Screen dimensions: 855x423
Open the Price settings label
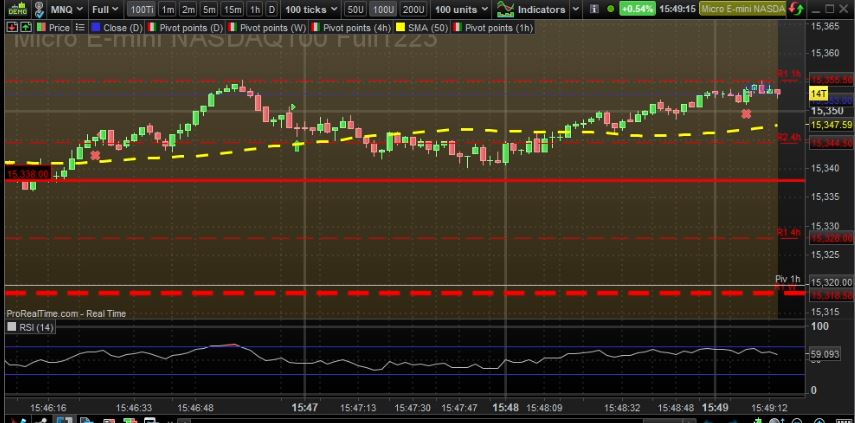(x=59, y=27)
